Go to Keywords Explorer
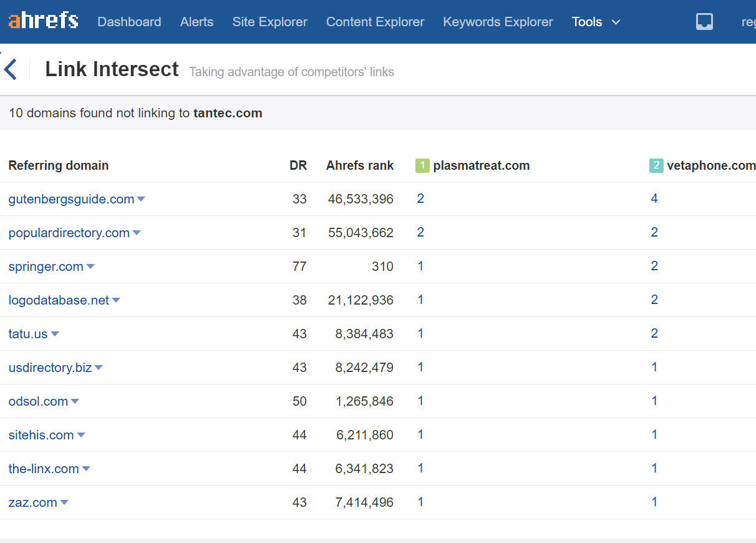 [x=498, y=22]
